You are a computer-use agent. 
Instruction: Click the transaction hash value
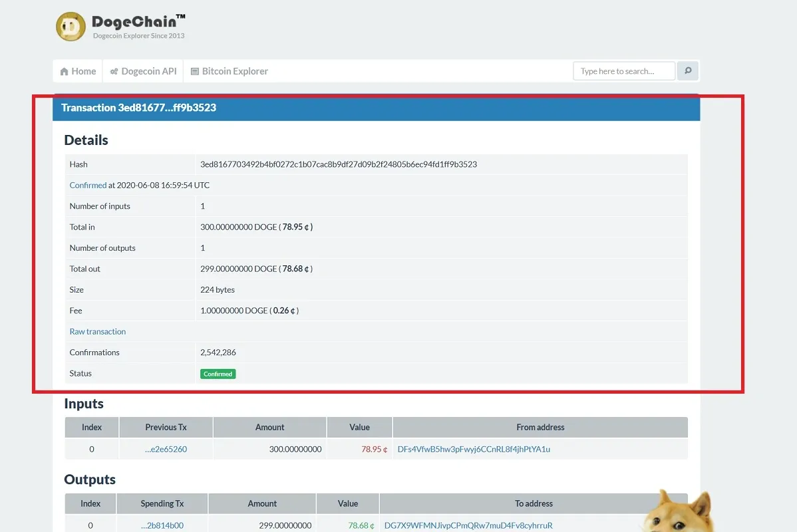(339, 164)
